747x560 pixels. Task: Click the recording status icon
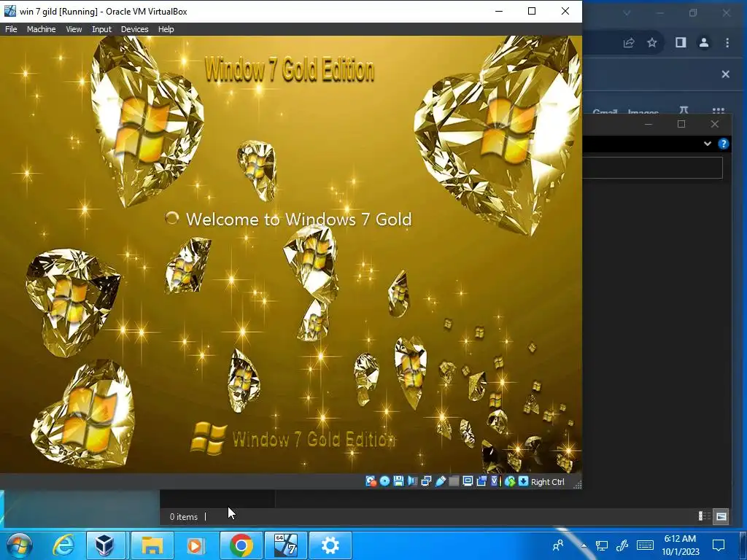(481, 481)
